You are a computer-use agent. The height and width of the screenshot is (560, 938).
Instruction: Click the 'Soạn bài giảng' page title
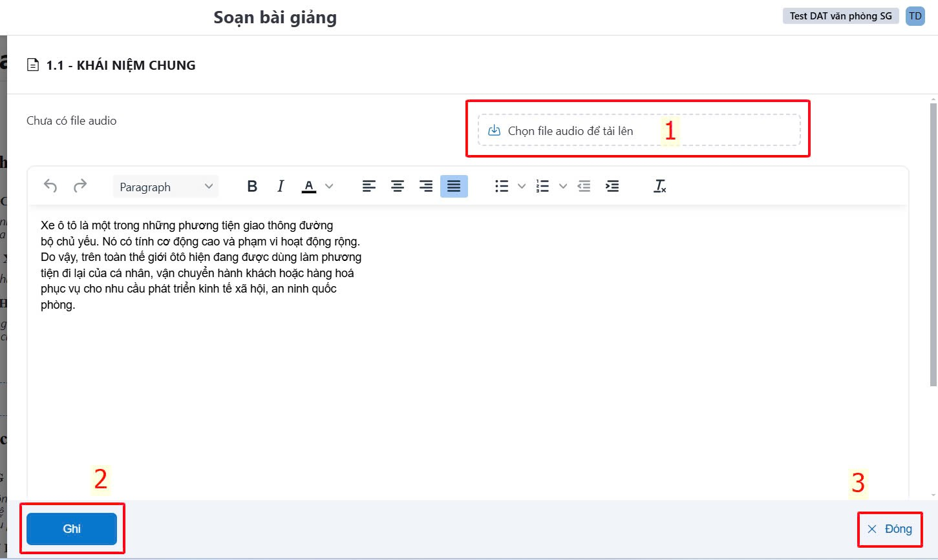[x=275, y=17]
